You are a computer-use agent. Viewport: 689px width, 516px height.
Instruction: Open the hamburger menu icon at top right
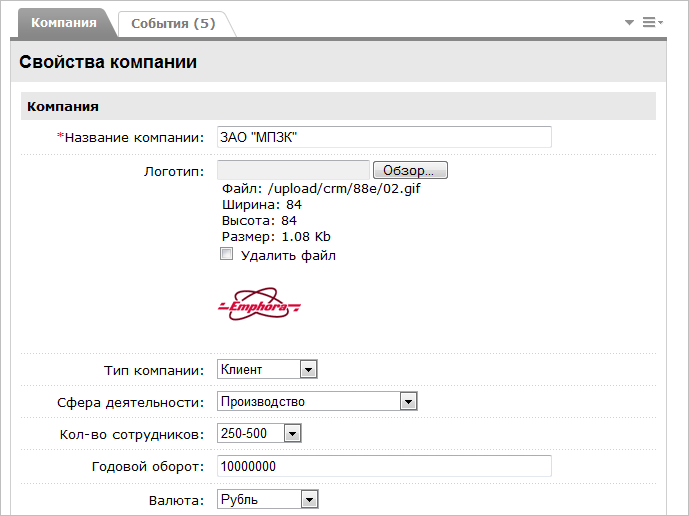coord(651,22)
